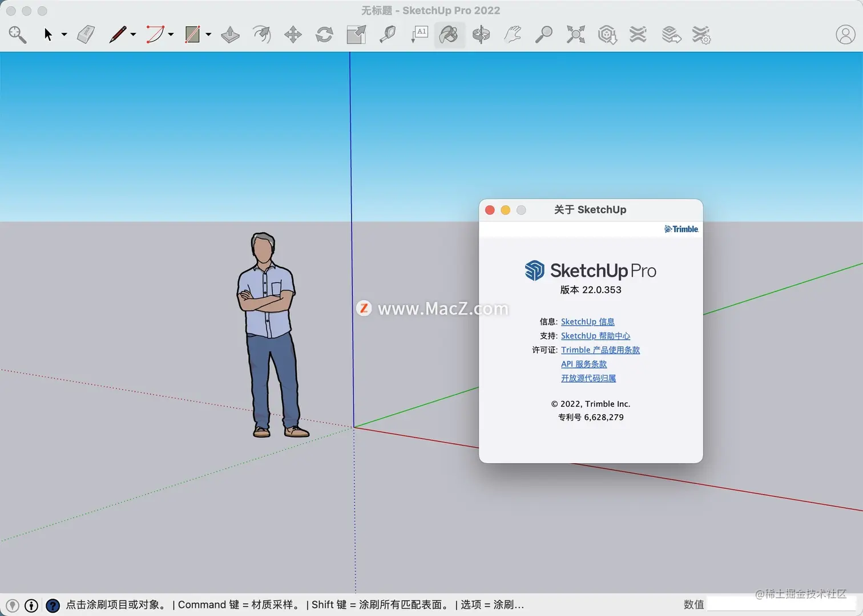The width and height of the screenshot is (863, 616).
Task: Click the geolocation status bar icon
Action: click(13, 605)
